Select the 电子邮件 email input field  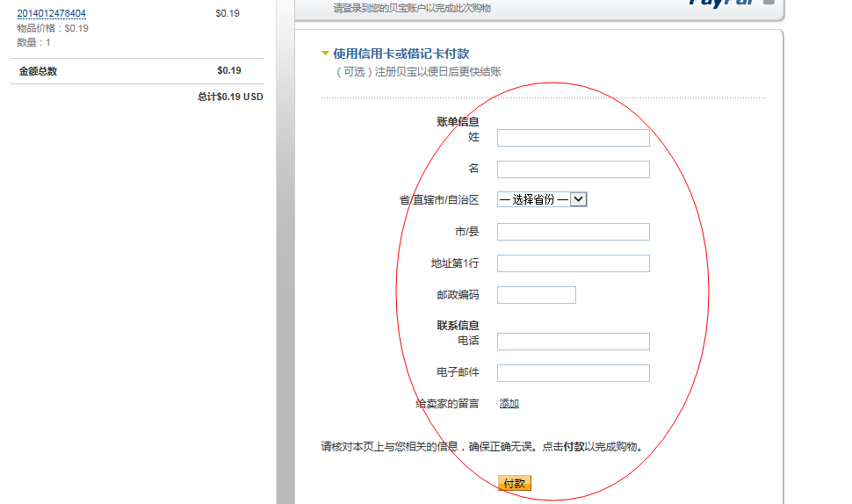click(573, 373)
